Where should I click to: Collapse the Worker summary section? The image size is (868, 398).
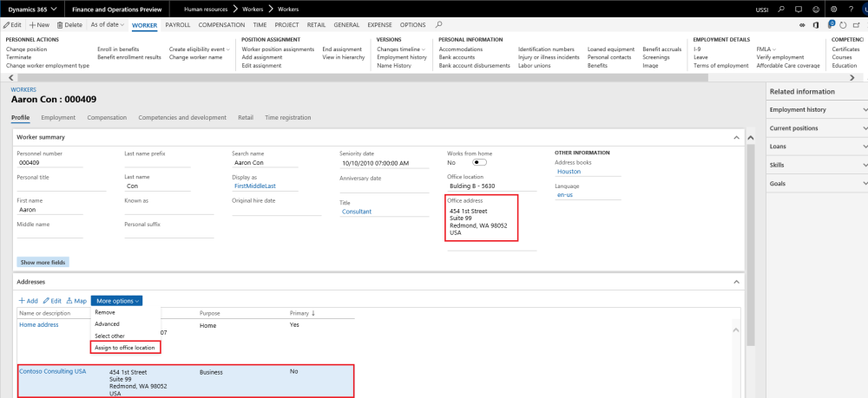click(737, 137)
